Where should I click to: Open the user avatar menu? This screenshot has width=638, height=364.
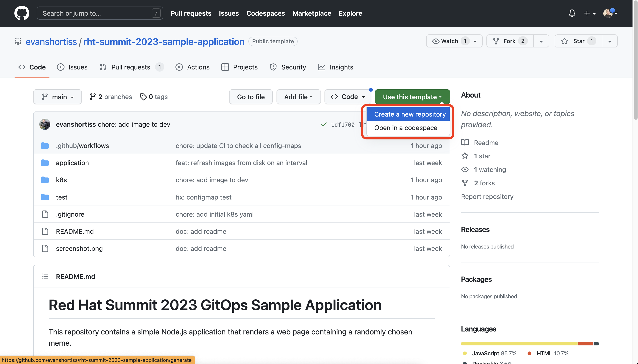tap(610, 13)
